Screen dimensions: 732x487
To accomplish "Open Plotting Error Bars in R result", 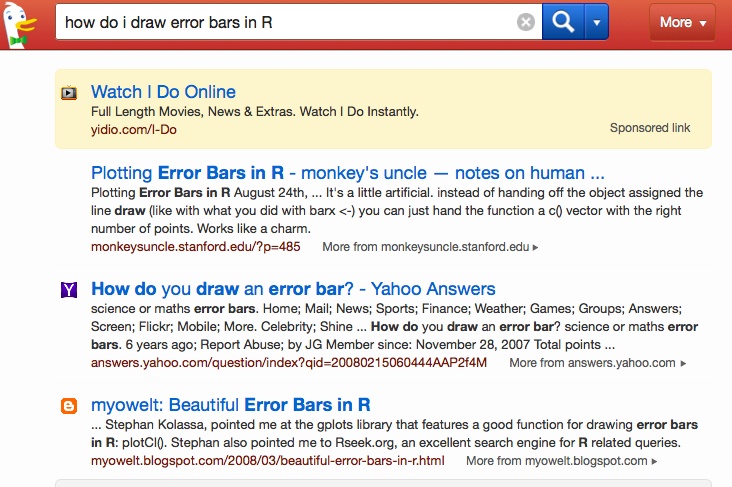I will coord(347,172).
